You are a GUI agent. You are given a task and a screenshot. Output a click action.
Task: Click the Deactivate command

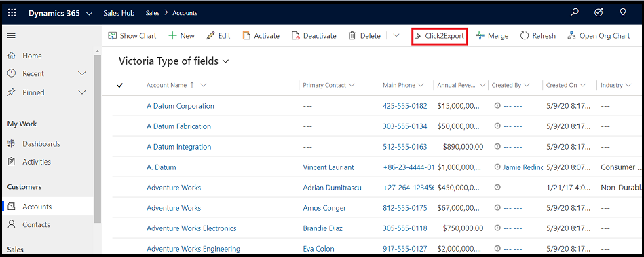pos(314,36)
